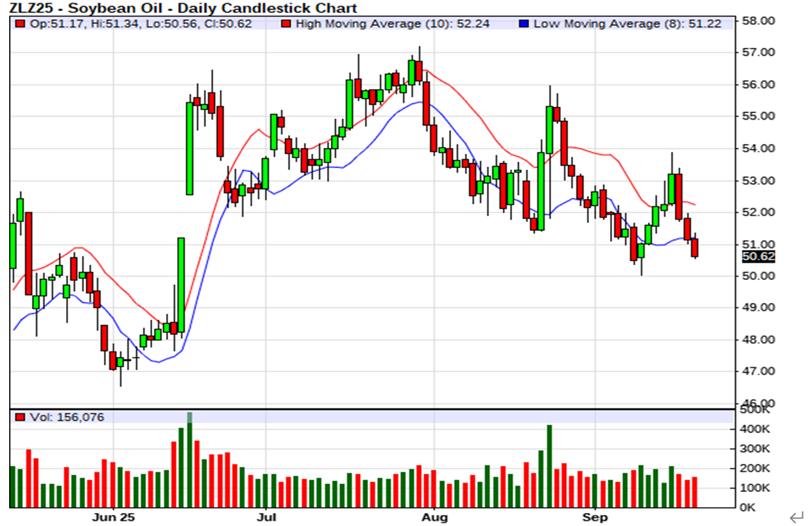Image resolution: width=812 pixels, height=526 pixels.
Task: Click the blue Low Moving Average swatch
Action: pos(523,24)
